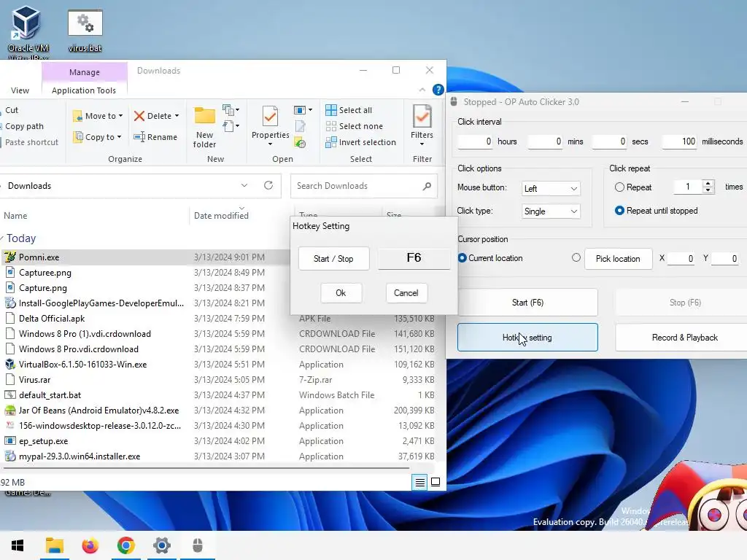Viewport: 747px width, 560px height.
Task: Click the Jar Of Beans emulator file icon
Action: coord(10,411)
